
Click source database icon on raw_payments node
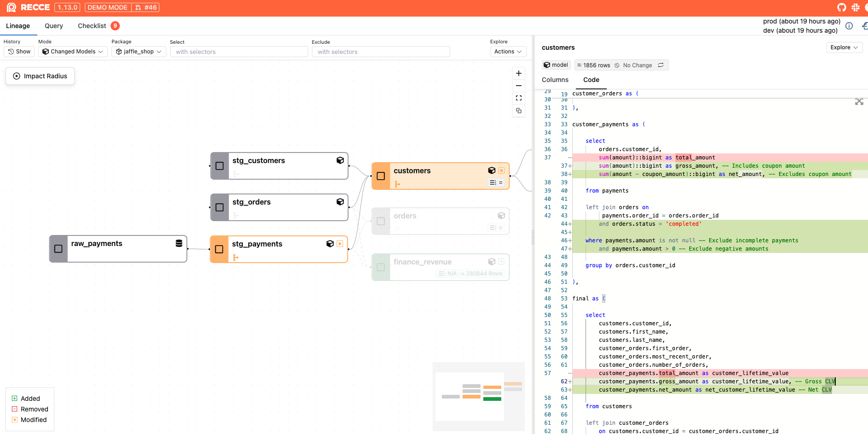point(179,243)
